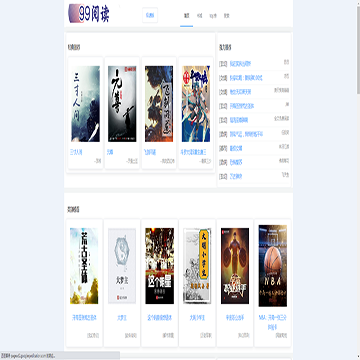
Task: Open the 大梦主 book cover
Action: click(x=122, y=266)
